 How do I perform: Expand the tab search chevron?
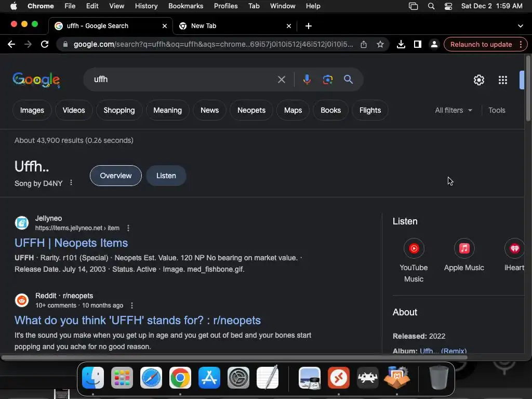tap(520, 26)
